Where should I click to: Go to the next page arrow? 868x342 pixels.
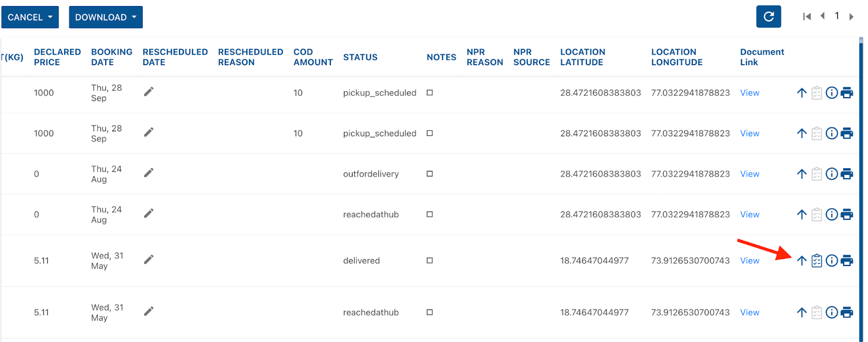pyautogui.click(x=851, y=17)
